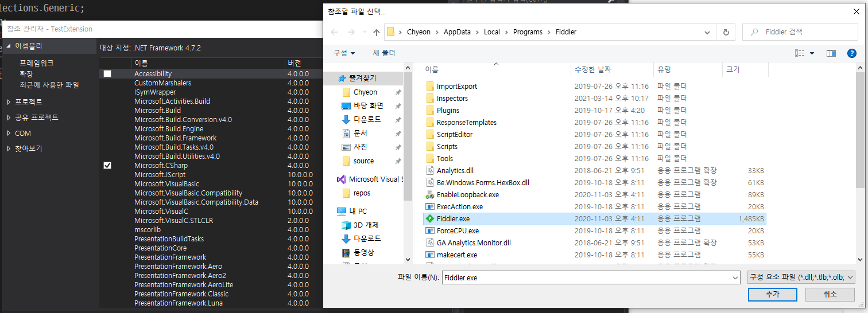Click the Analytics.dll file icon
This screenshot has width=868, height=313.
pos(430,170)
